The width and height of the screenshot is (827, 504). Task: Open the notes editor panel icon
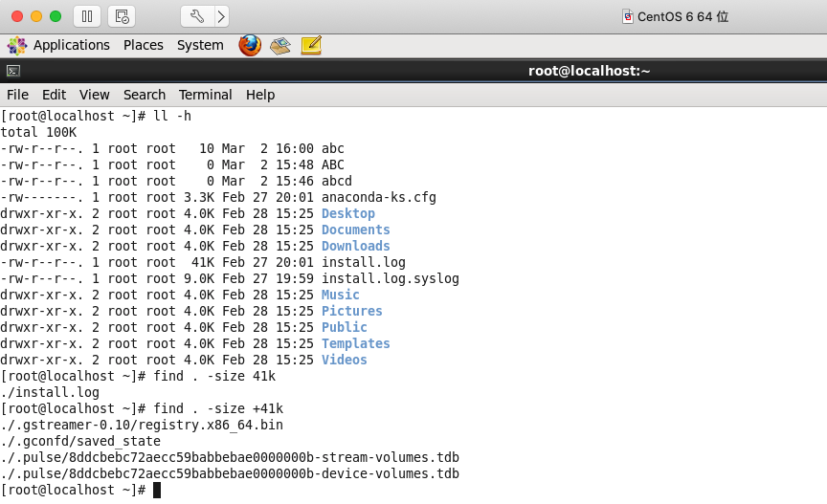pyautogui.click(x=311, y=45)
